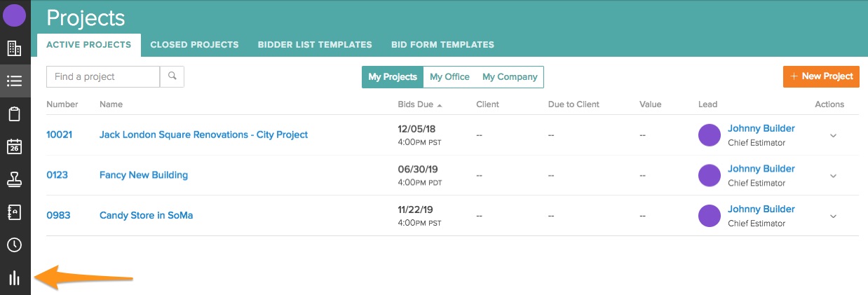868x295 pixels.
Task: Click the New Project button
Action: click(821, 76)
